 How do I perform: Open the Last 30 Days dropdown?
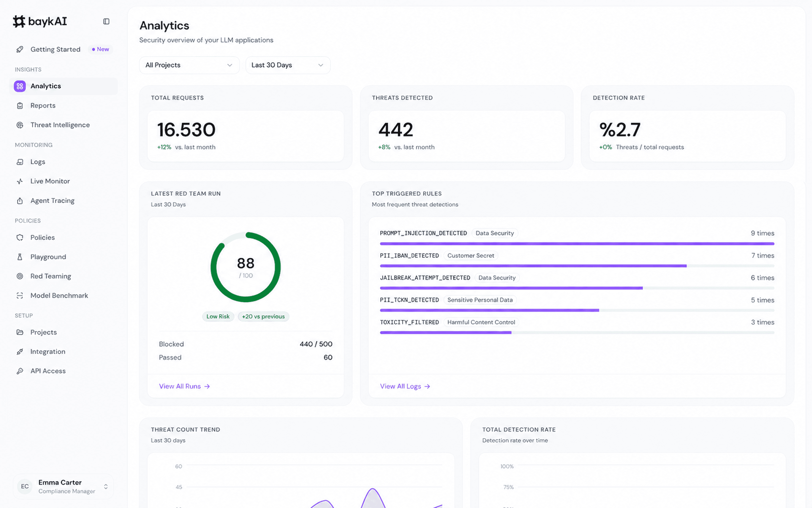click(288, 65)
